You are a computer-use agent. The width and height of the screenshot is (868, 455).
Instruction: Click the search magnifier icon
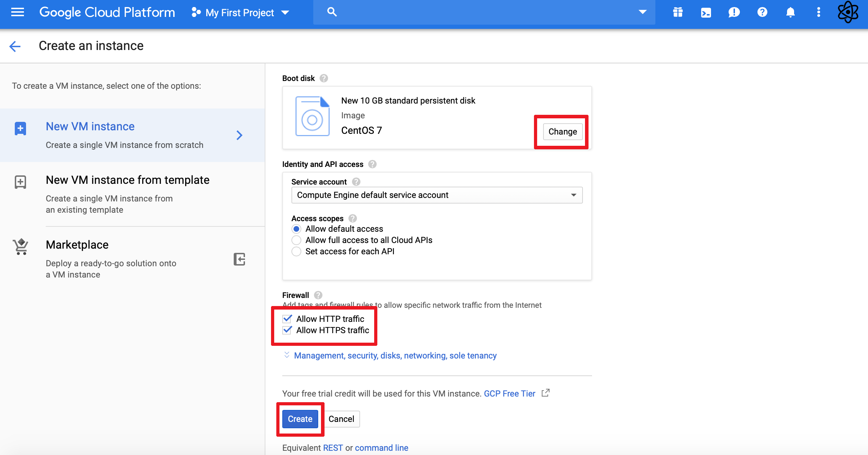point(332,12)
